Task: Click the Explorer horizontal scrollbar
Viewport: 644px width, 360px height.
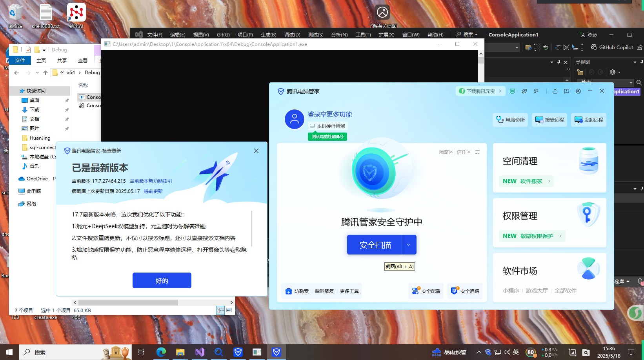Action: coord(128,302)
